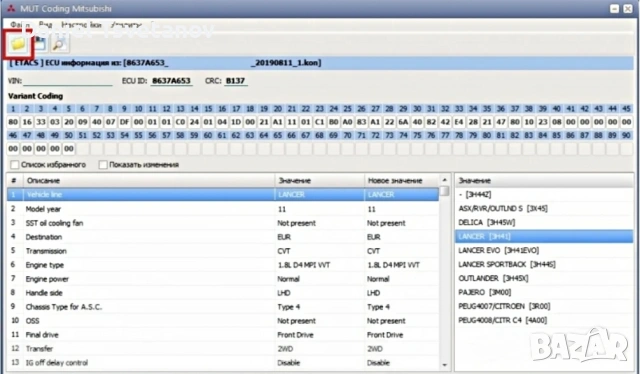Select the OSS row
Viewport: 640px width, 374px height.
(x=223, y=321)
